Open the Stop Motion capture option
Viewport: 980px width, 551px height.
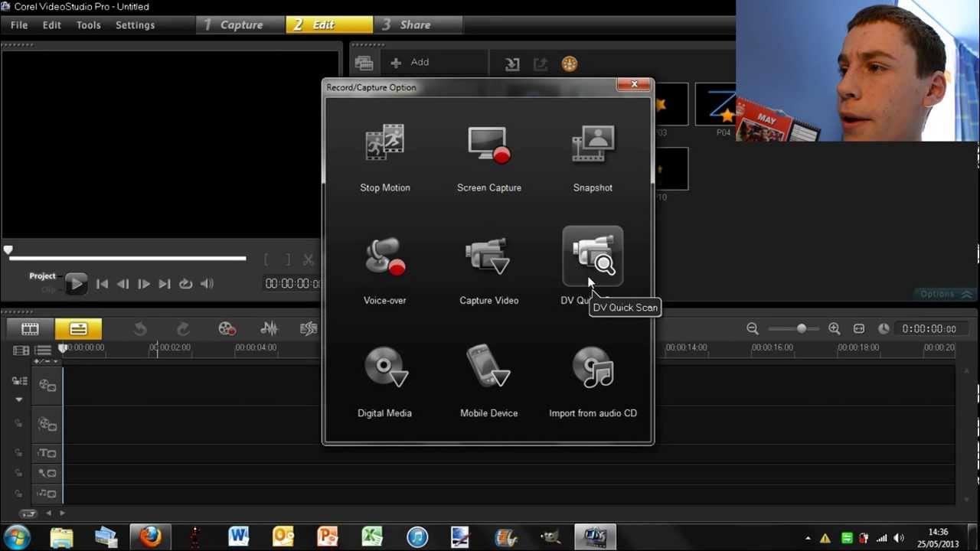[384, 158]
